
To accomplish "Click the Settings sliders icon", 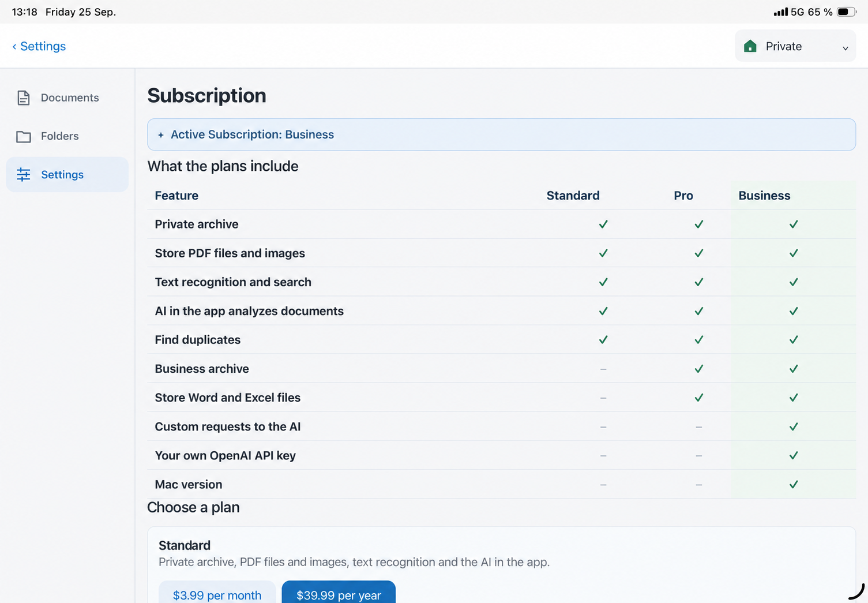I will pyautogui.click(x=24, y=174).
